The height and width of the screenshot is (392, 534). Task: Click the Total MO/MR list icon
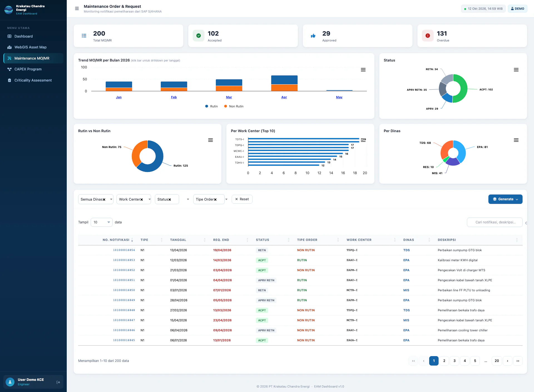pyautogui.click(x=84, y=36)
